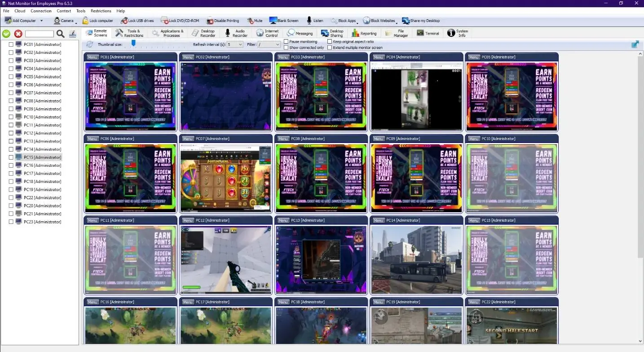Click the edit list icon beside the magnifier
The height and width of the screenshot is (352, 644).
(x=72, y=34)
